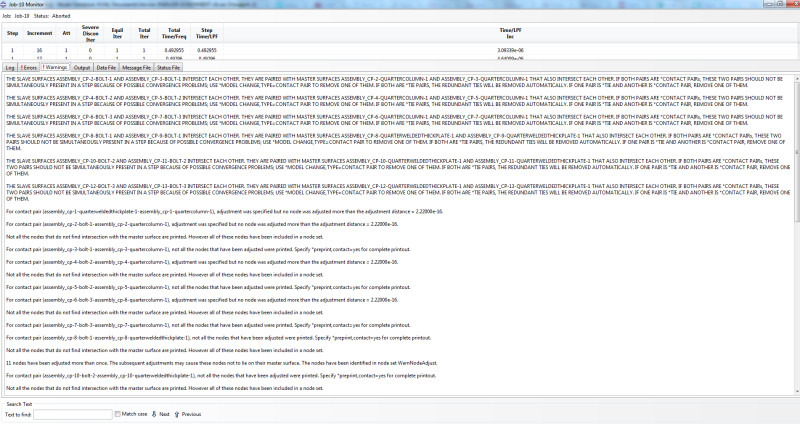Select increment cell showing 16
The height and width of the screenshot is (424, 800).
tap(39, 51)
